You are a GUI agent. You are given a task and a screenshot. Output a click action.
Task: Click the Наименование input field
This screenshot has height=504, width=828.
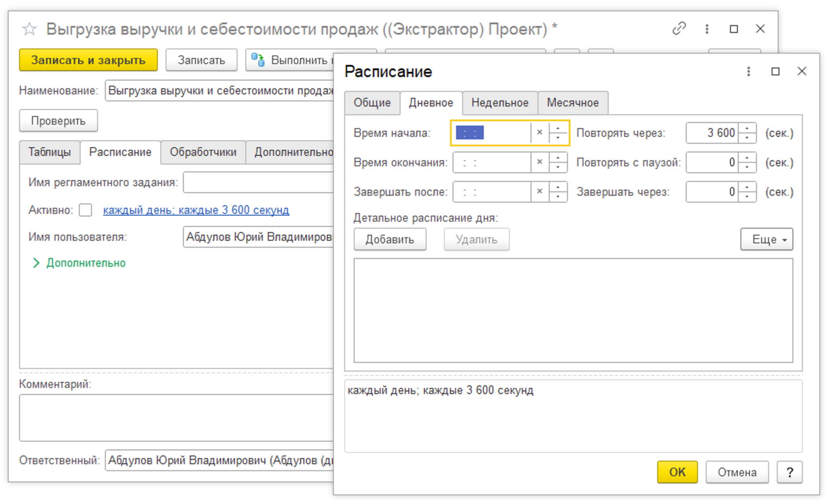click(219, 91)
